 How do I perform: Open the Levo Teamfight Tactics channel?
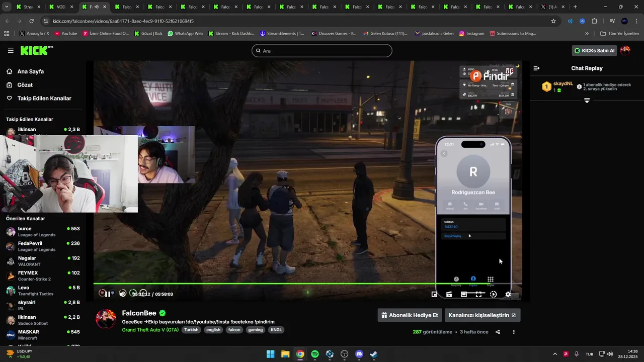click(x=43, y=291)
